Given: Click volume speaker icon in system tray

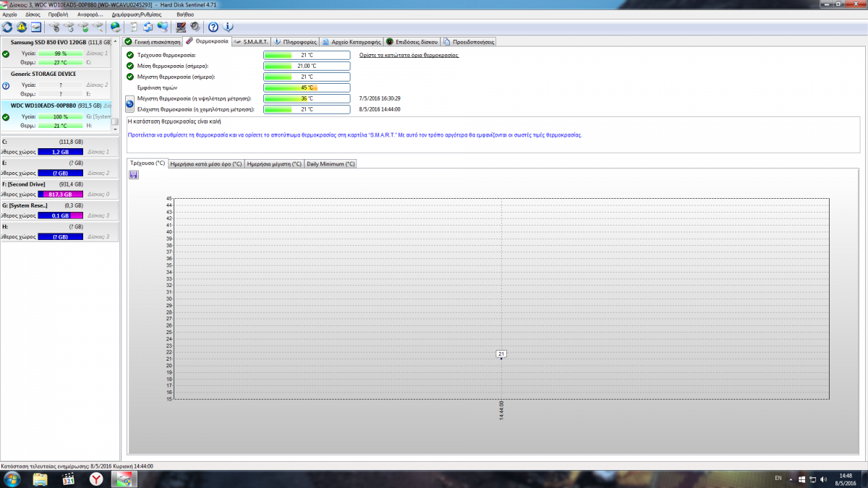Looking at the screenshot, I should (822, 479).
